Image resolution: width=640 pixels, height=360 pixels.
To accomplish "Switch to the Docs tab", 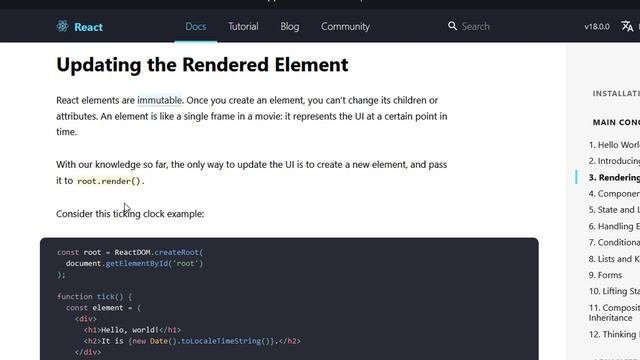I will [196, 27].
